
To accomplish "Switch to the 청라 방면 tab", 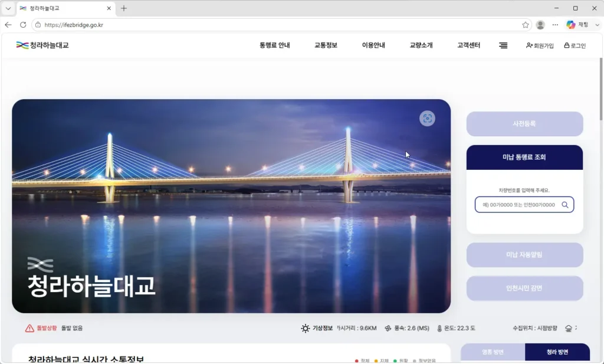I will (557, 352).
